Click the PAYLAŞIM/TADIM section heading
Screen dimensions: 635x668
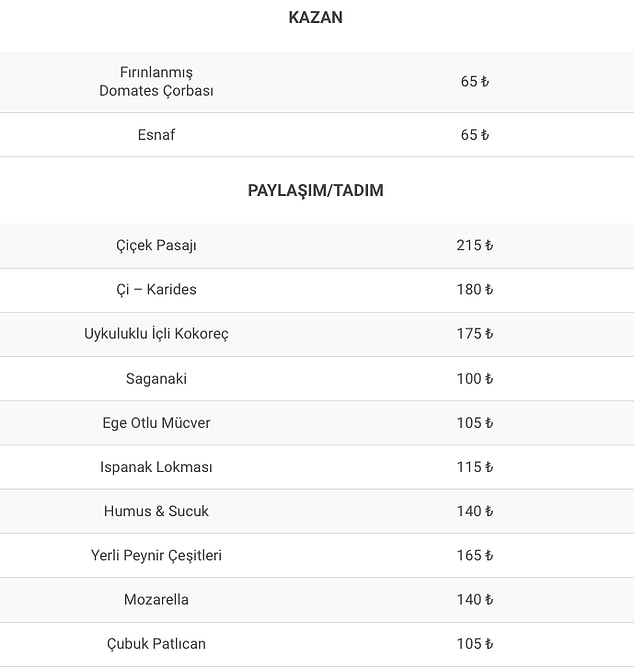point(316,190)
